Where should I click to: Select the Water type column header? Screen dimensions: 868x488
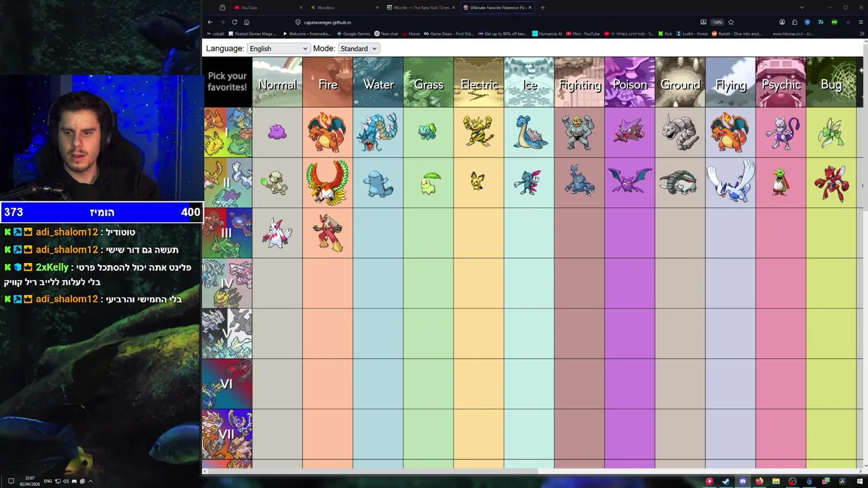378,83
